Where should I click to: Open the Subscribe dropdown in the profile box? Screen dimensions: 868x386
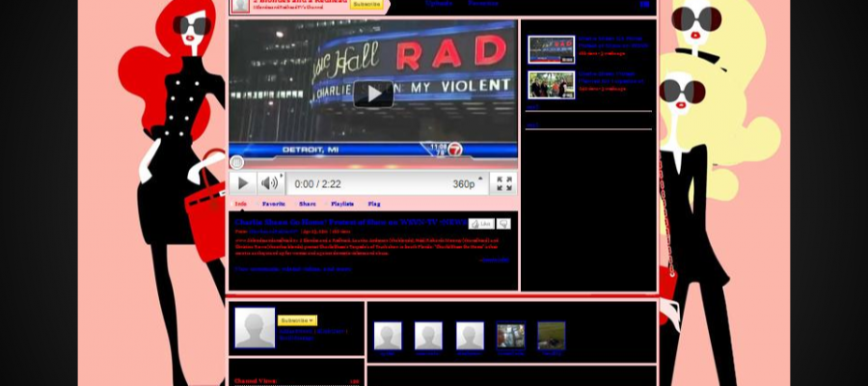point(297,320)
